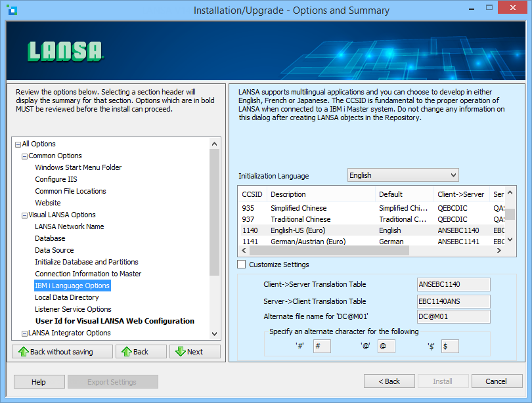Click the Next button with down arrow
This screenshot has height=403, width=532.
coord(195,352)
